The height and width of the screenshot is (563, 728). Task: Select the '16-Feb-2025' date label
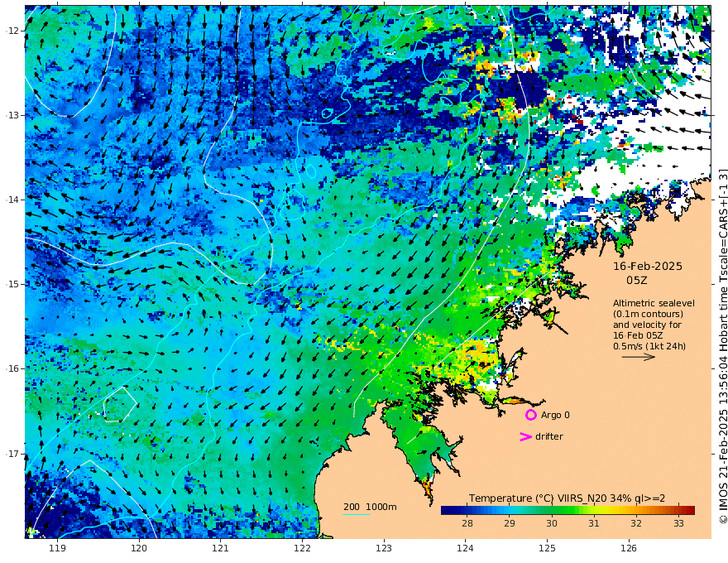[x=648, y=266]
